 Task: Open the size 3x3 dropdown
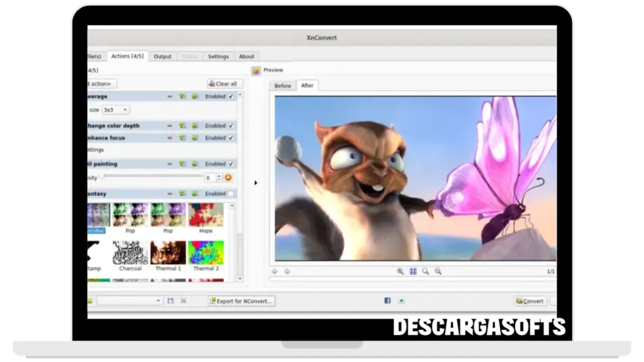(116, 109)
